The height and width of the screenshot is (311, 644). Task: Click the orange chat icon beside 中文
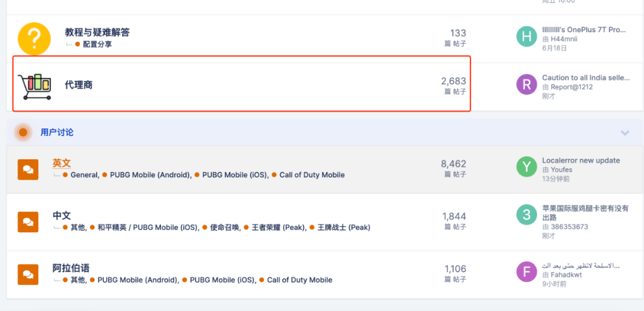(x=28, y=222)
